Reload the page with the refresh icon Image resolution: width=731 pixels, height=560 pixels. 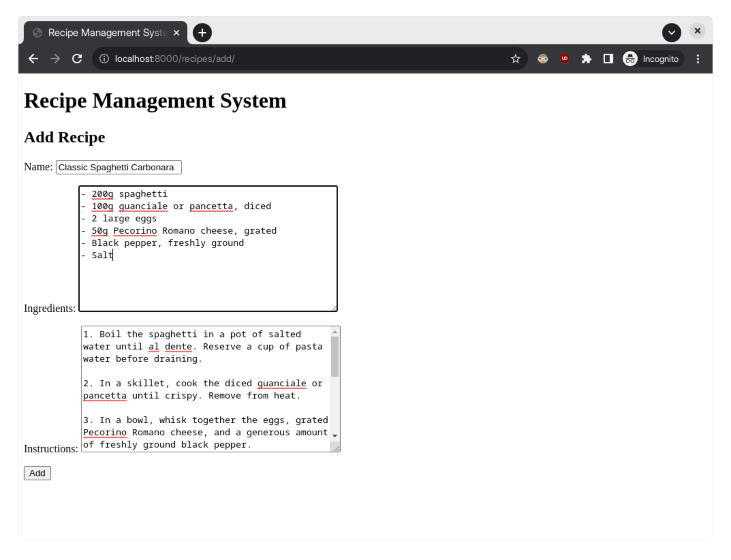click(x=77, y=59)
